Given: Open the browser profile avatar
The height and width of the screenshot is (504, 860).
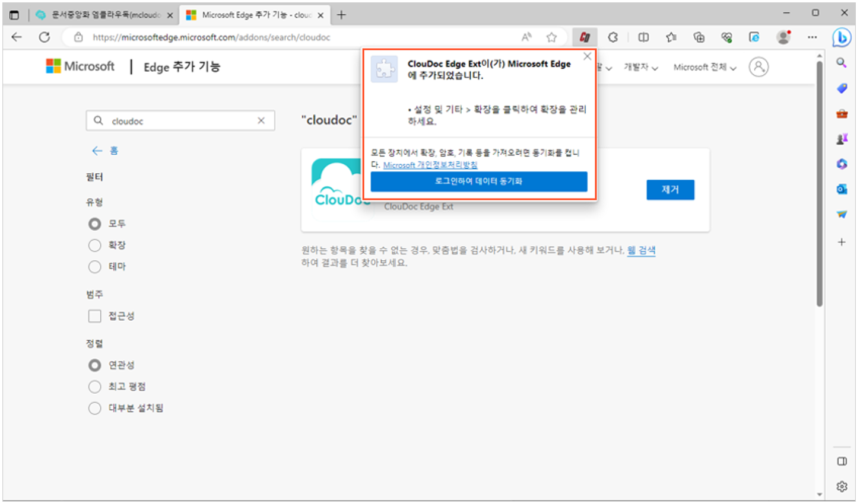Looking at the screenshot, I should (x=783, y=37).
